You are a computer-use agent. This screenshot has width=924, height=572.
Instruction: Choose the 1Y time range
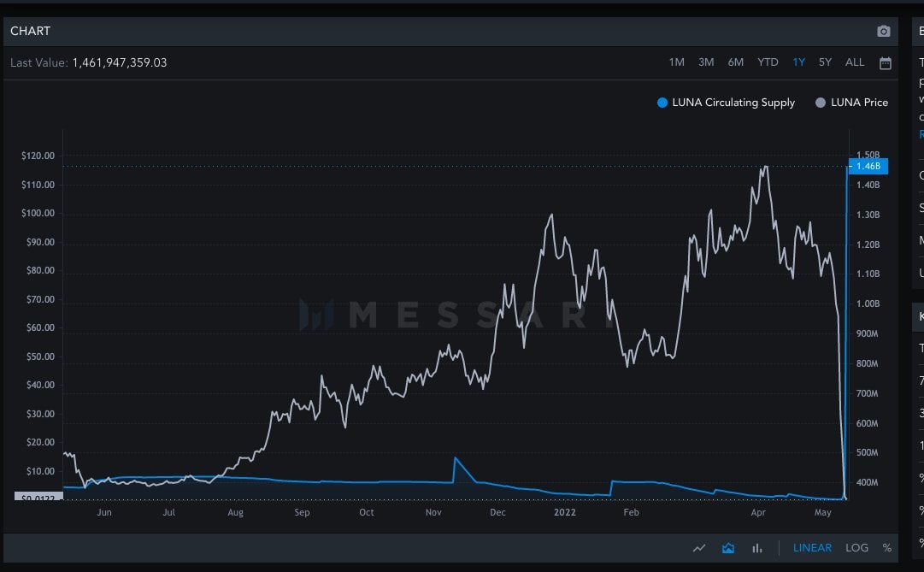[798, 62]
